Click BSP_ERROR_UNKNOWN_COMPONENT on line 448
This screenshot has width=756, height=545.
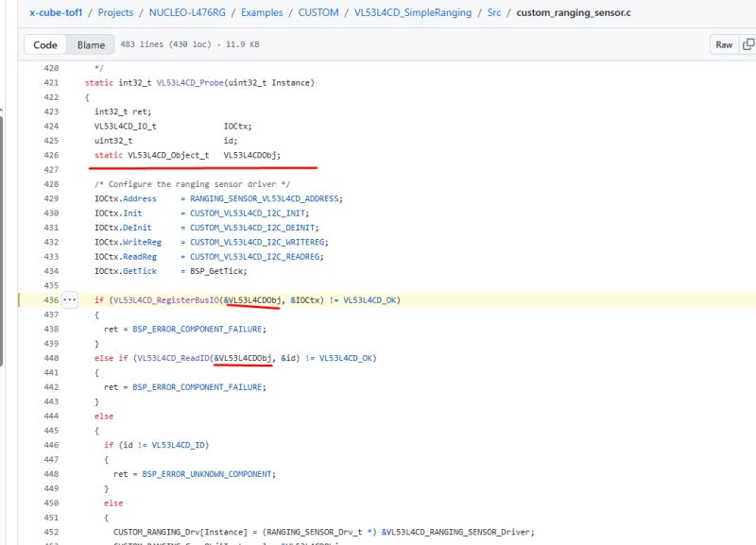207,474
